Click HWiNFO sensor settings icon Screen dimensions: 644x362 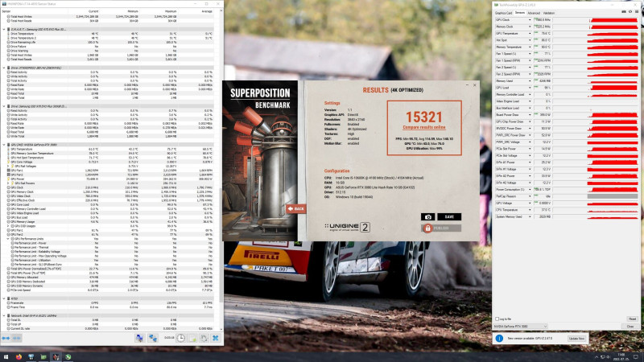pyautogui.click(x=204, y=338)
